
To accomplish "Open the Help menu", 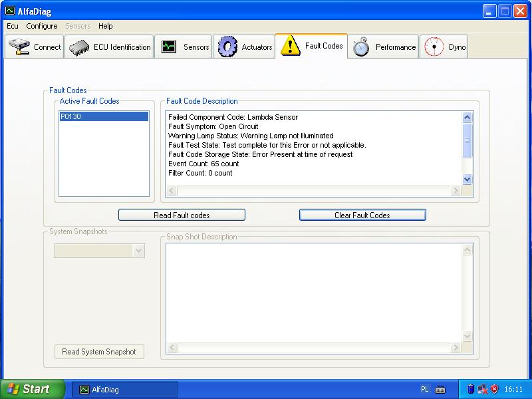I will [105, 26].
